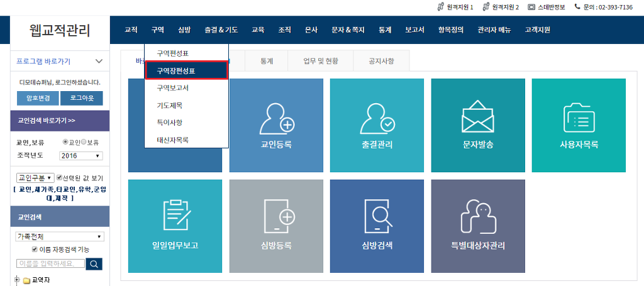Click the 원격지원 1 icon
644x286 pixels.
coord(441,7)
